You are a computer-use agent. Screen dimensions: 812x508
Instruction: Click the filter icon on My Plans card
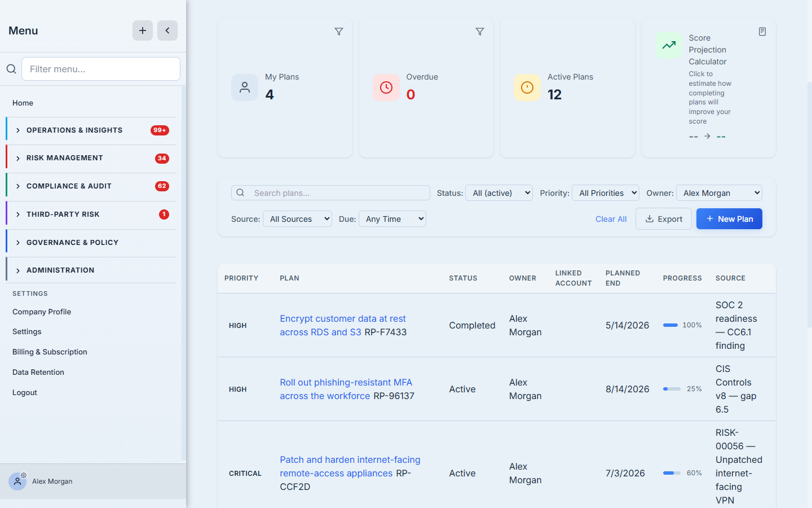(x=339, y=32)
